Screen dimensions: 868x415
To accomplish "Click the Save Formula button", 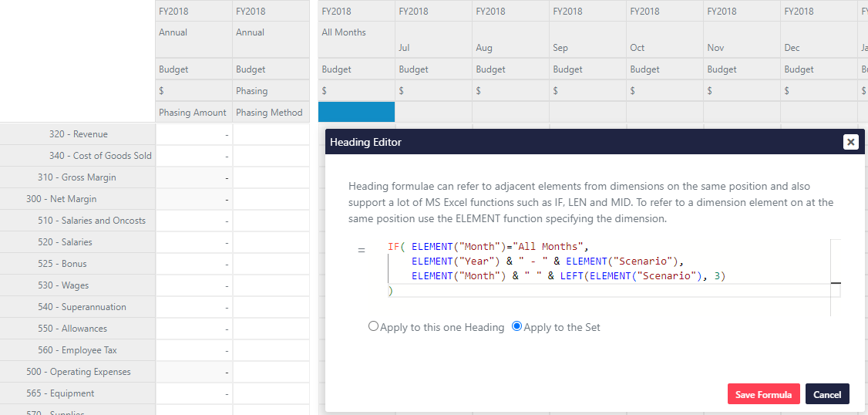I will (763, 394).
